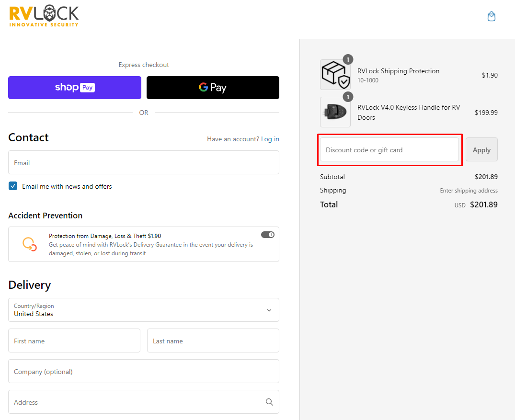Select the First name field
The width and height of the screenshot is (515, 420).
pos(74,341)
